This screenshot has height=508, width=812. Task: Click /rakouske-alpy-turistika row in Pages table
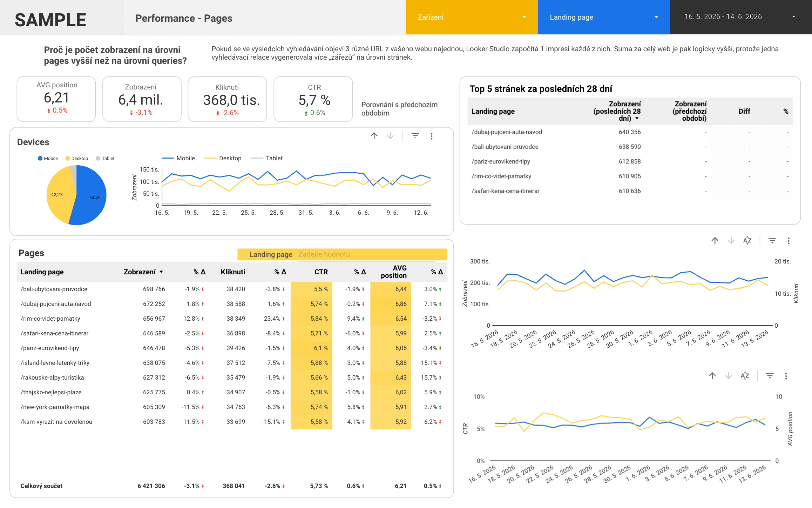[x=232, y=377]
